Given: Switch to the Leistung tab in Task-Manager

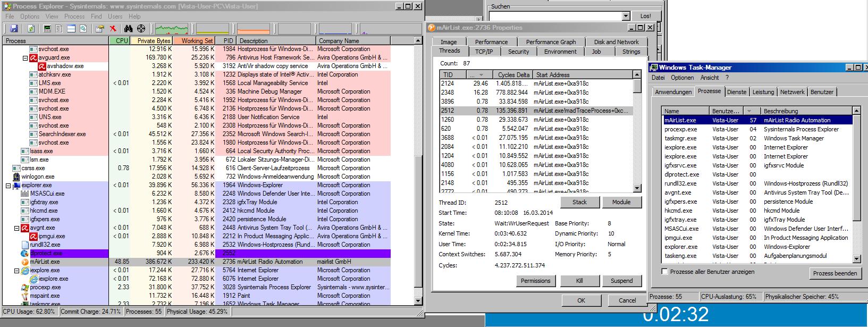Looking at the screenshot, I should tap(763, 92).
